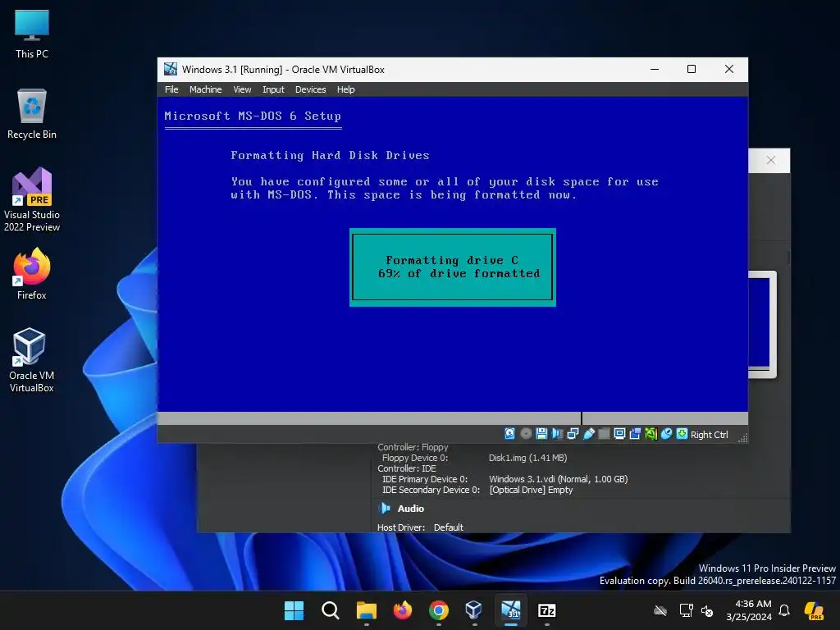The image size is (840, 630).
Task: Click the hard disk activity status icon
Action: click(509, 434)
